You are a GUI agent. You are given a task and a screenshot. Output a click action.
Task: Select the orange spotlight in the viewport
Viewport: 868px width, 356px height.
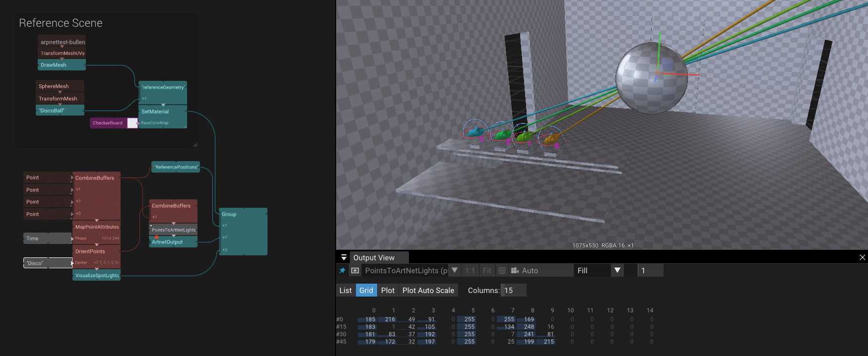pos(551,140)
